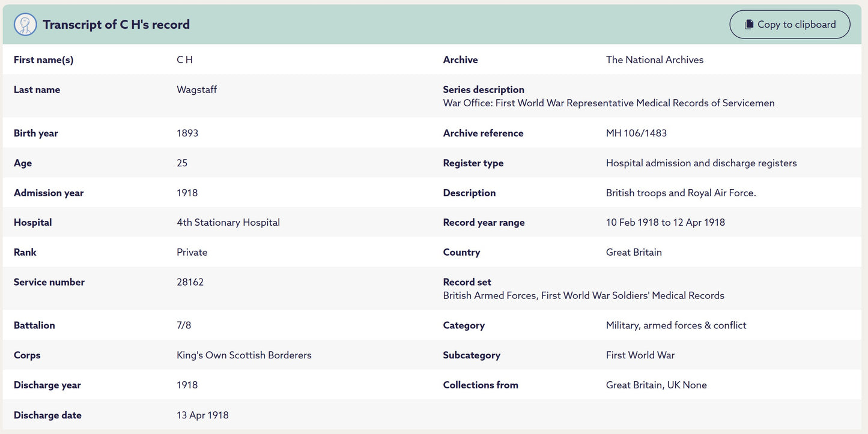Click the clipboard icon in the copy button

748,25
